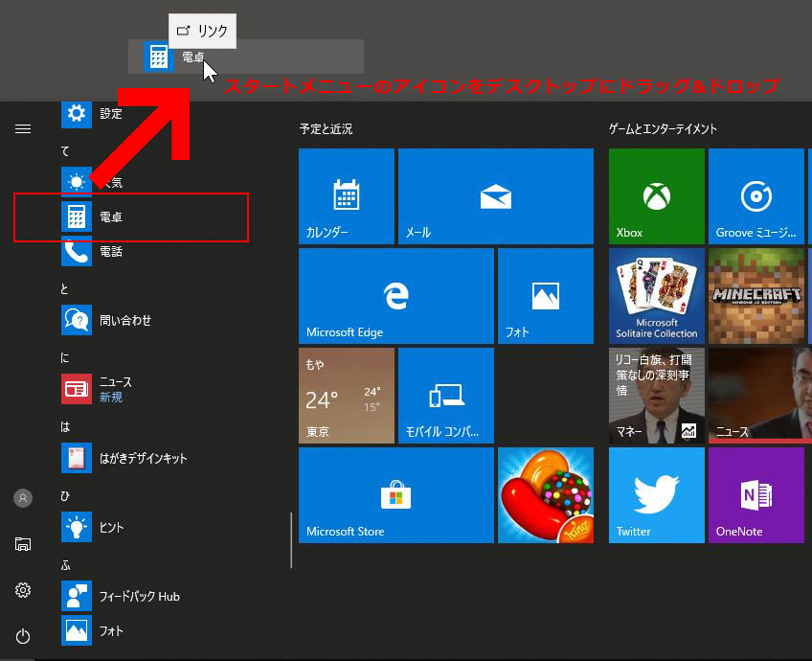Image resolution: width=812 pixels, height=661 pixels.
Task: Launch the OneNote tile
Action: point(756,495)
